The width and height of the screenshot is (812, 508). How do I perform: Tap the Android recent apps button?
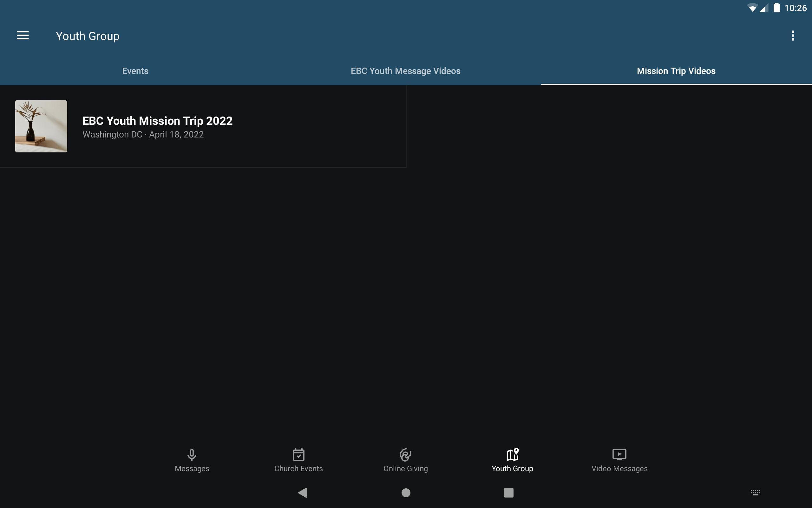(x=509, y=492)
